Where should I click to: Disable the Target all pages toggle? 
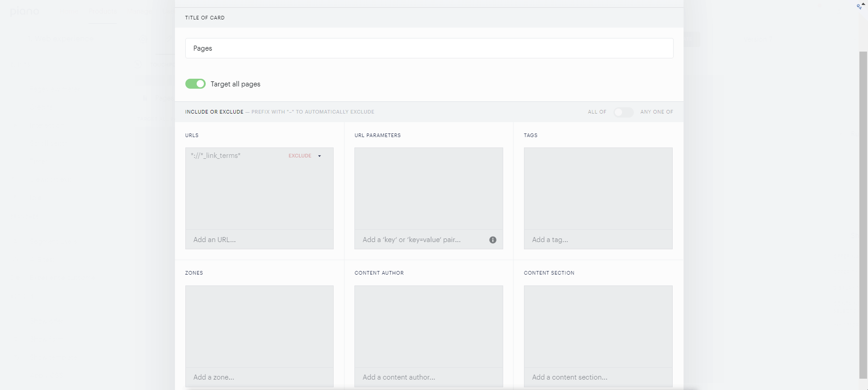[x=195, y=84]
